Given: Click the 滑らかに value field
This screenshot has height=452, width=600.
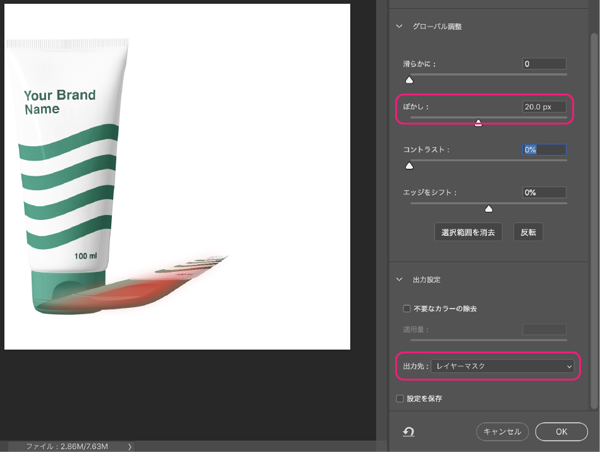Looking at the screenshot, I should 544,64.
